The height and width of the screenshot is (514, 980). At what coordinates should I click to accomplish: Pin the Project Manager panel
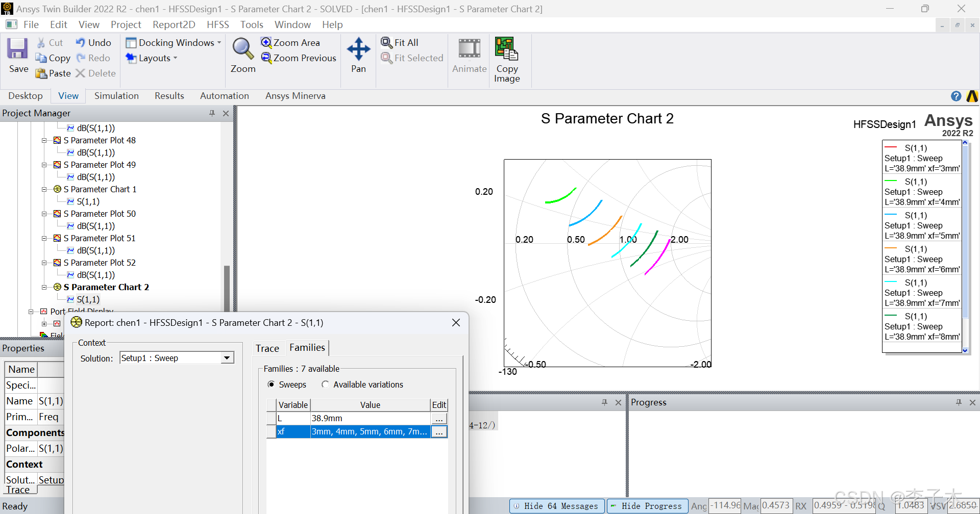tap(212, 113)
